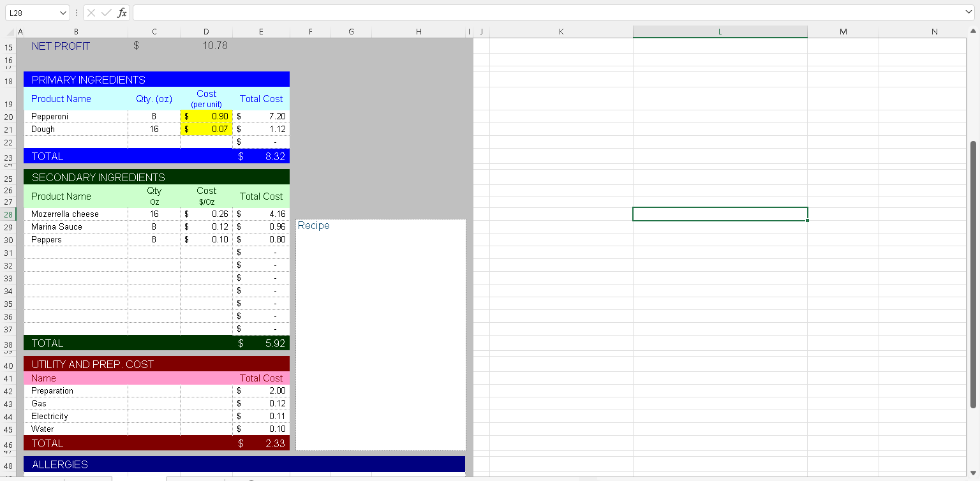
Task: Select the TOTAL $8.32 cell
Action: (261, 156)
